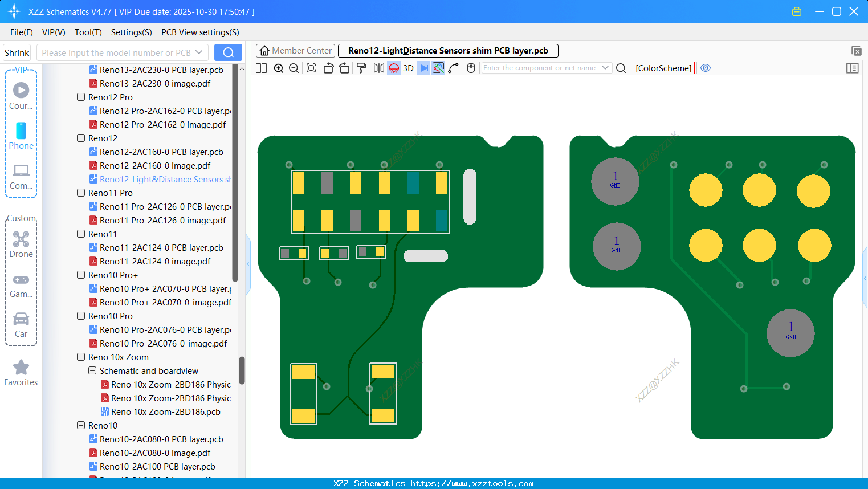The height and width of the screenshot is (489, 868).
Task: Click the component or net name field
Action: pos(539,68)
